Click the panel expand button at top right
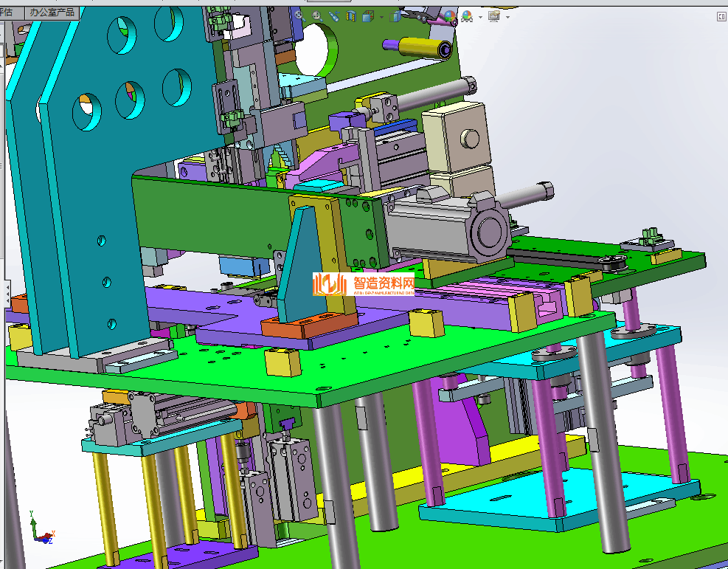This screenshot has width=728, height=569. (720, 15)
